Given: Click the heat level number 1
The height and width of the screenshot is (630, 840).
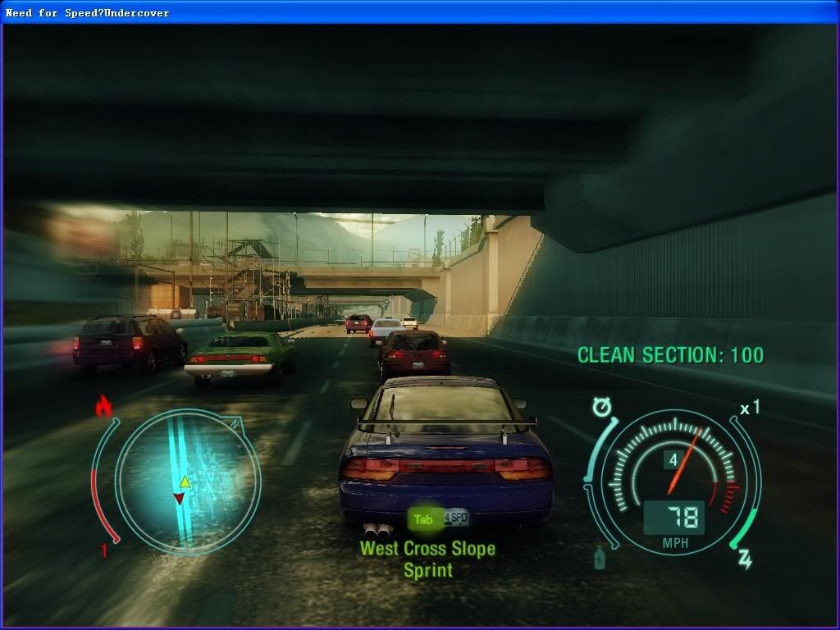Looking at the screenshot, I should pyautogui.click(x=104, y=551).
